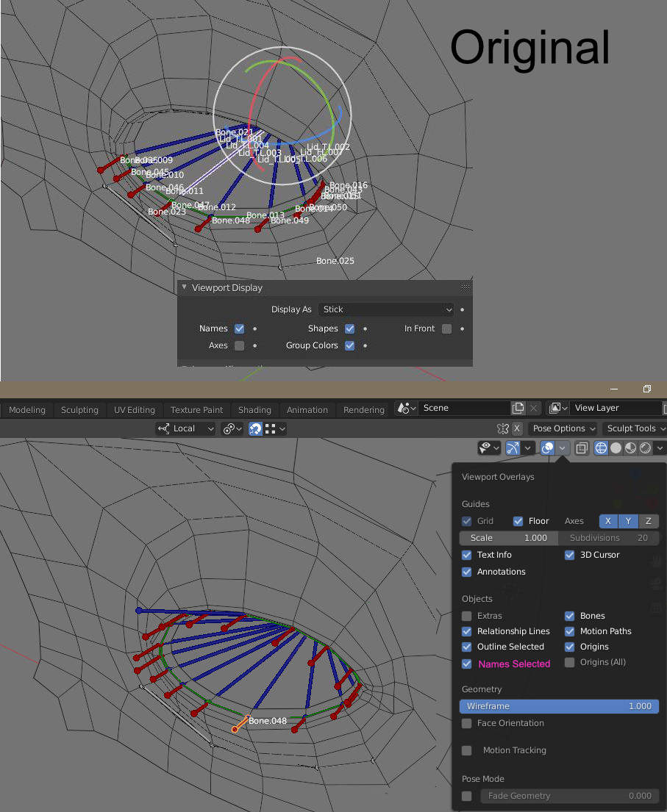The image size is (667, 812).
Task: Open the Local transform orientation dropdown
Action: [x=185, y=429]
